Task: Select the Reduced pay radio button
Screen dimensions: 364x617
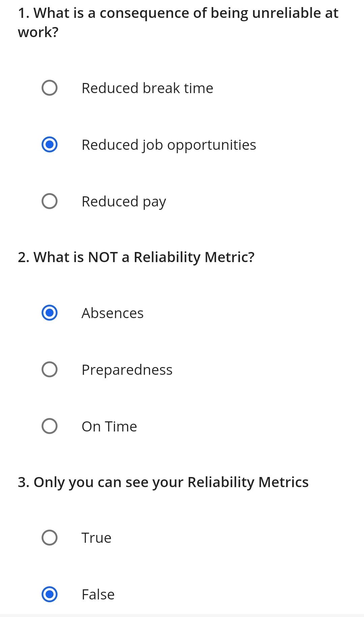Action: (50, 201)
